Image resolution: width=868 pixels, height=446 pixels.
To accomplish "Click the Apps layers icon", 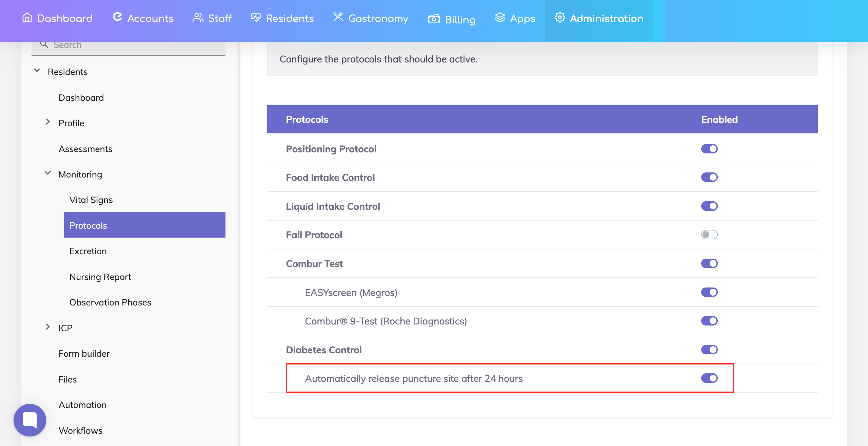I will [500, 17].
